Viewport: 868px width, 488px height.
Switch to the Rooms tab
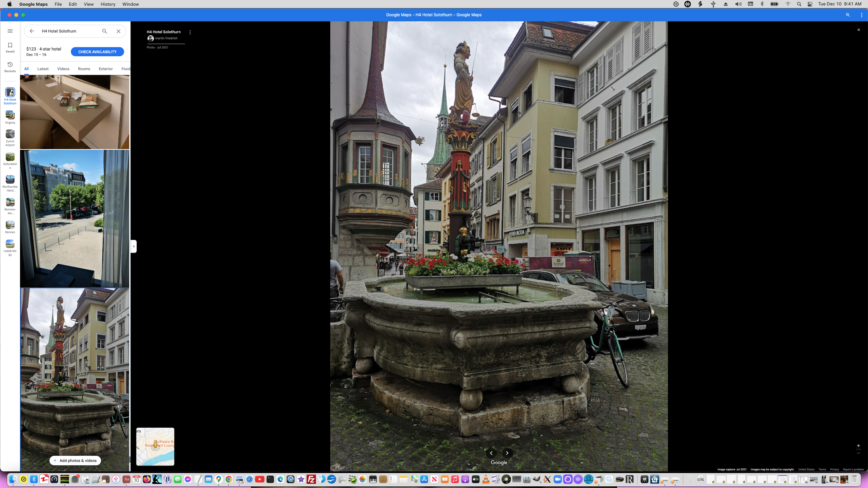coord(84,69)
